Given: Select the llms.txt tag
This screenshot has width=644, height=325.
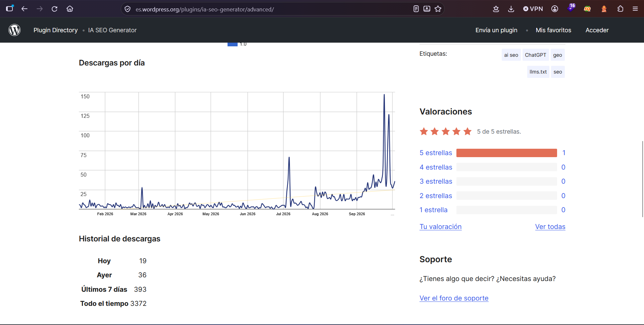Looking at the screenshot, I should [538, 72].
